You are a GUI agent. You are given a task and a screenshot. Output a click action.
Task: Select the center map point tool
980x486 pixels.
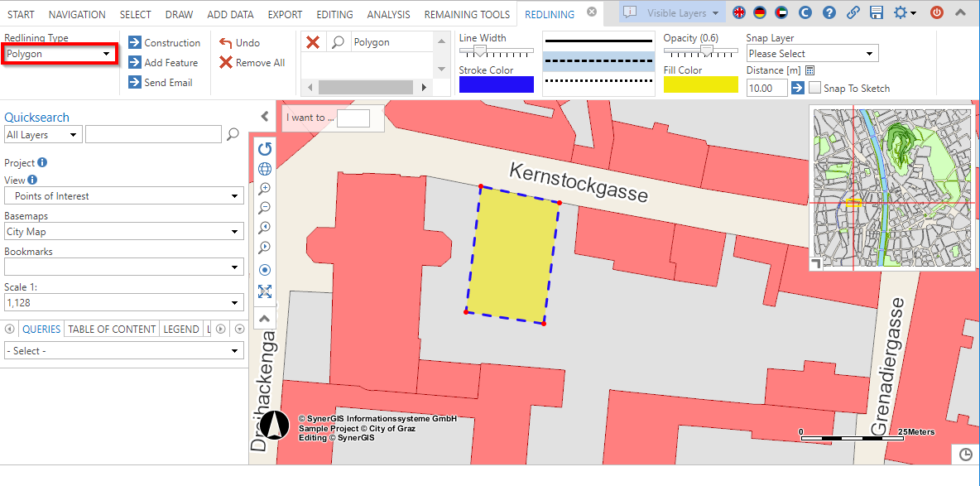(x=265, y=269)
